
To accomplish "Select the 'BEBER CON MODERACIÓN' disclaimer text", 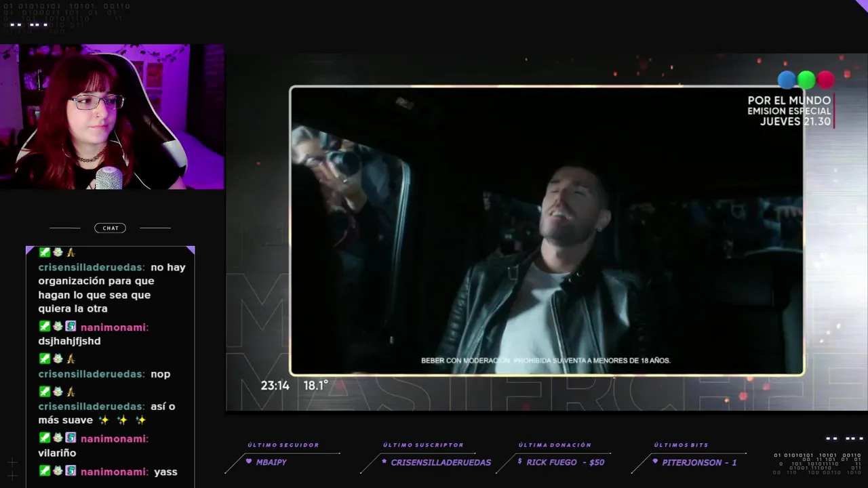I will click(x=546, y=361).
